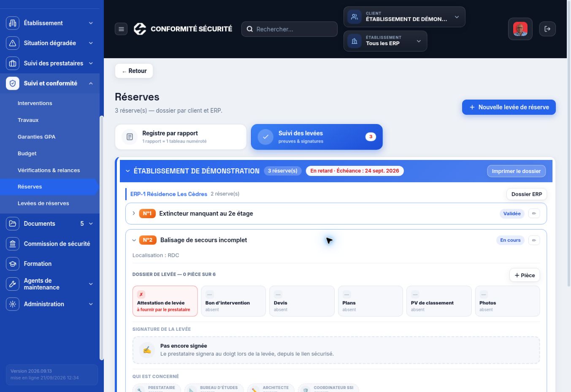This screenshot has width=571, height=392.
Task: Open the Client dropdown selector
Action: click(404, 17)
